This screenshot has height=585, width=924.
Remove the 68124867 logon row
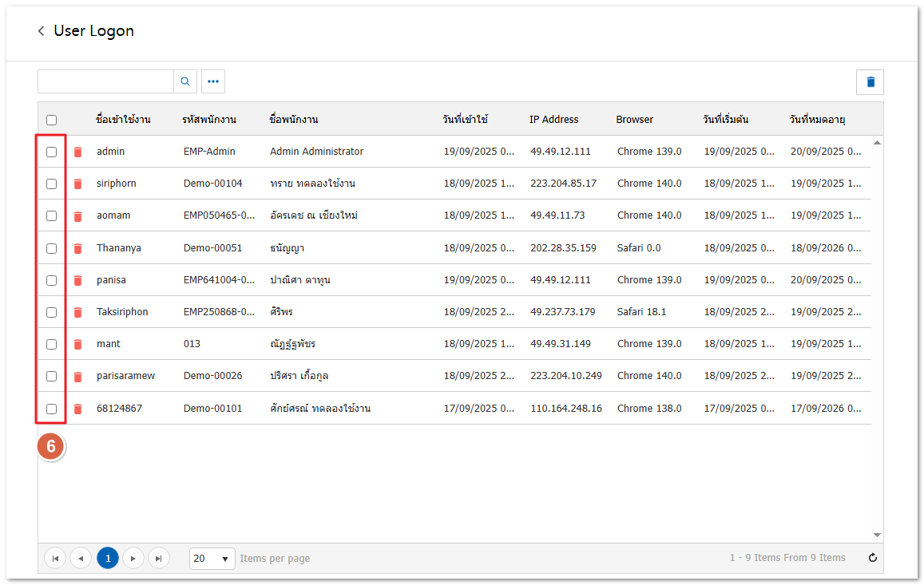[x=77, y=409]
